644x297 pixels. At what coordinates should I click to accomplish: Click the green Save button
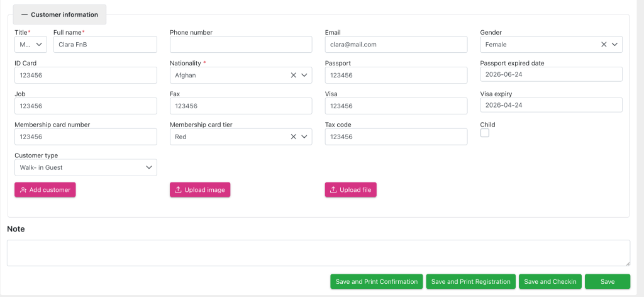[x=607, y=282]
